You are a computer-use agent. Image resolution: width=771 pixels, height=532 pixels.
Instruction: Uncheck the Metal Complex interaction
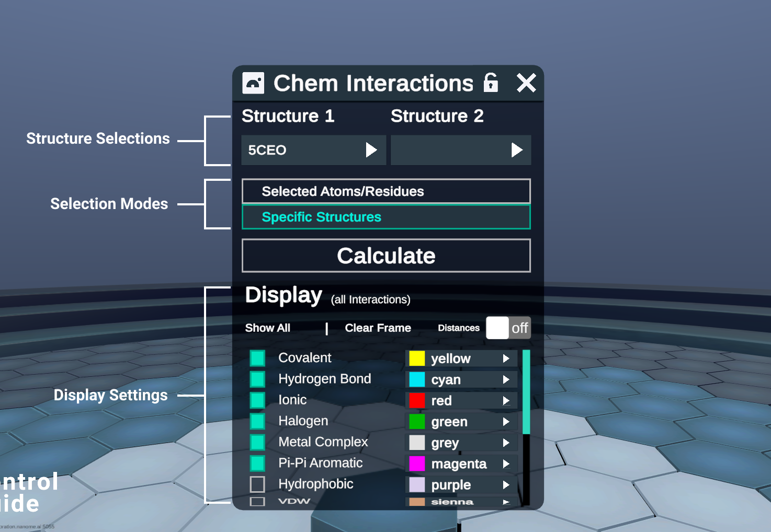(x=257, y=442)
